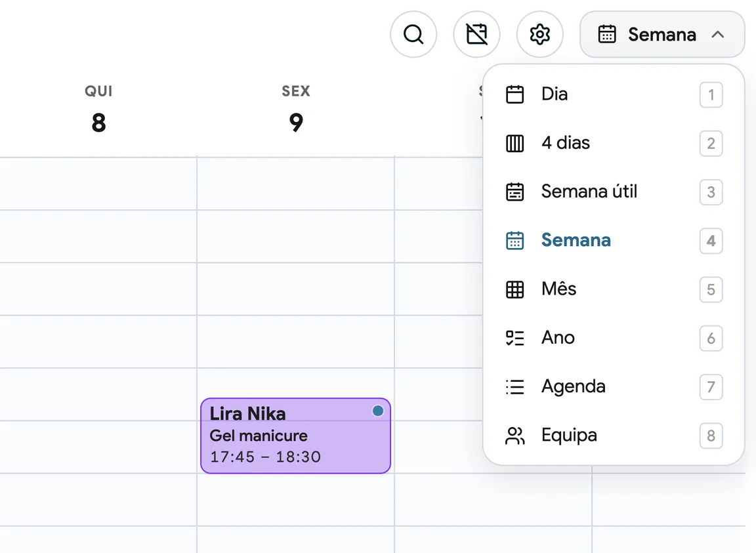Click shortcut key badge 2

pos(711,143)
